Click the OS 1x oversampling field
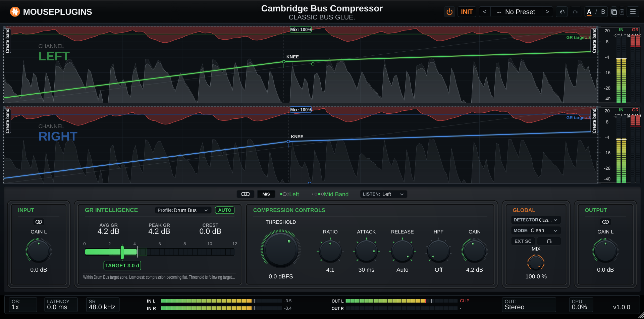The width and height of the screenshot is (644, 319). (x=23, y=305)
